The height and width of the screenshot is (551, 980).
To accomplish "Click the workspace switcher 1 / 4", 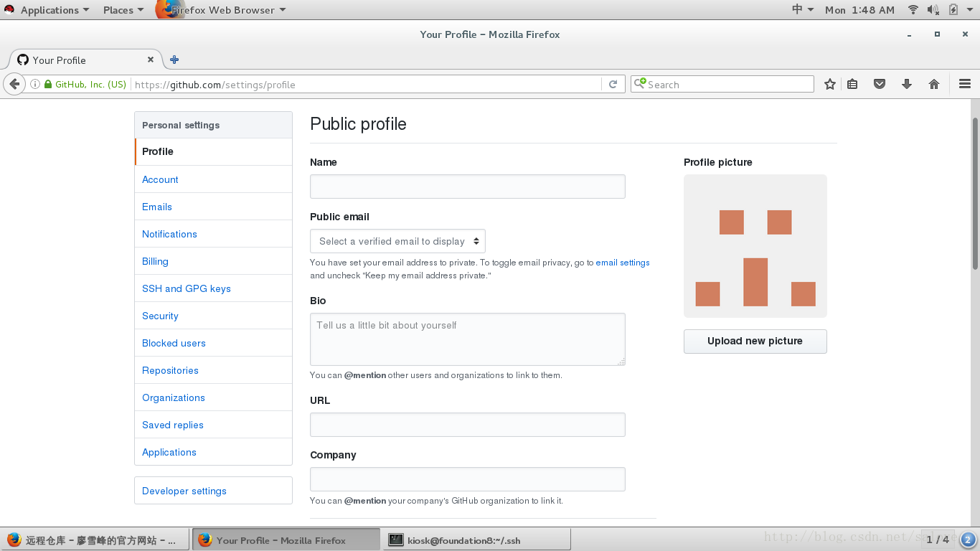I will [937, 540].
